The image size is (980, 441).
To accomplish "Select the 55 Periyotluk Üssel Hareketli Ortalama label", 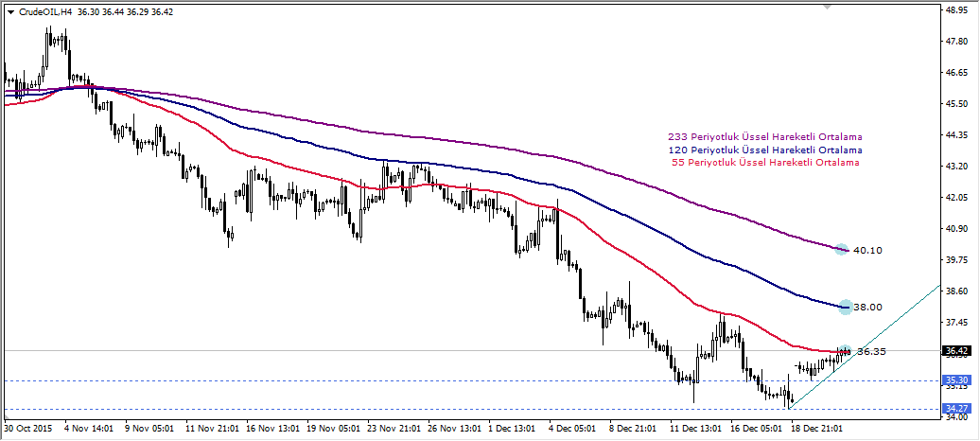I will pos(764,163).
